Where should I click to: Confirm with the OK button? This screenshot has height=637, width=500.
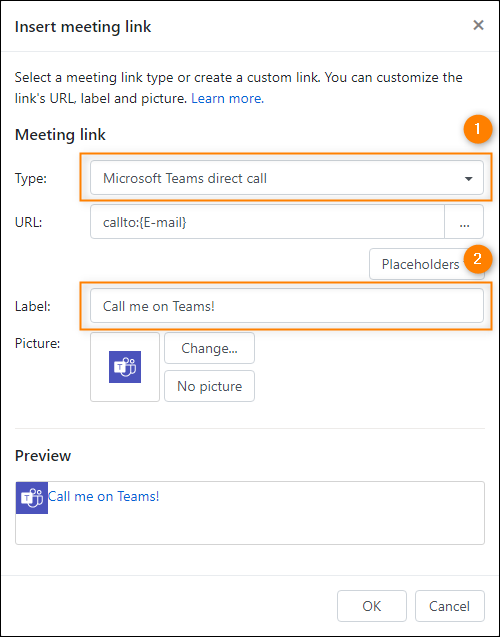tap(372, 606)
